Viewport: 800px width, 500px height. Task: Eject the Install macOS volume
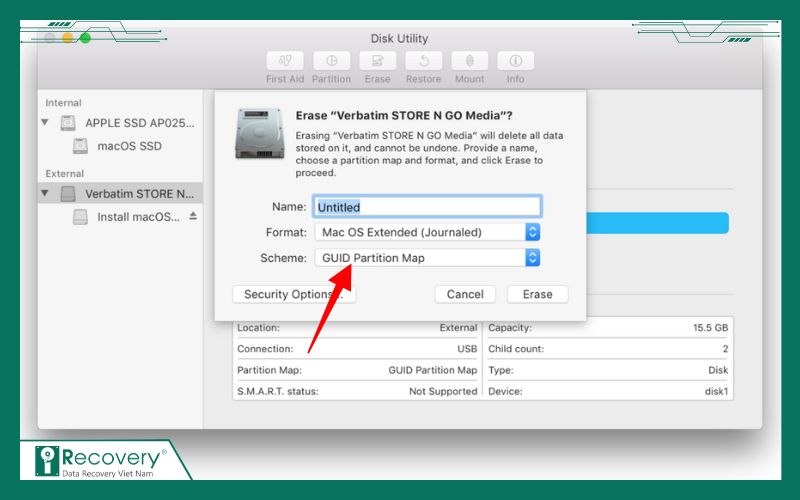(193, 217)
